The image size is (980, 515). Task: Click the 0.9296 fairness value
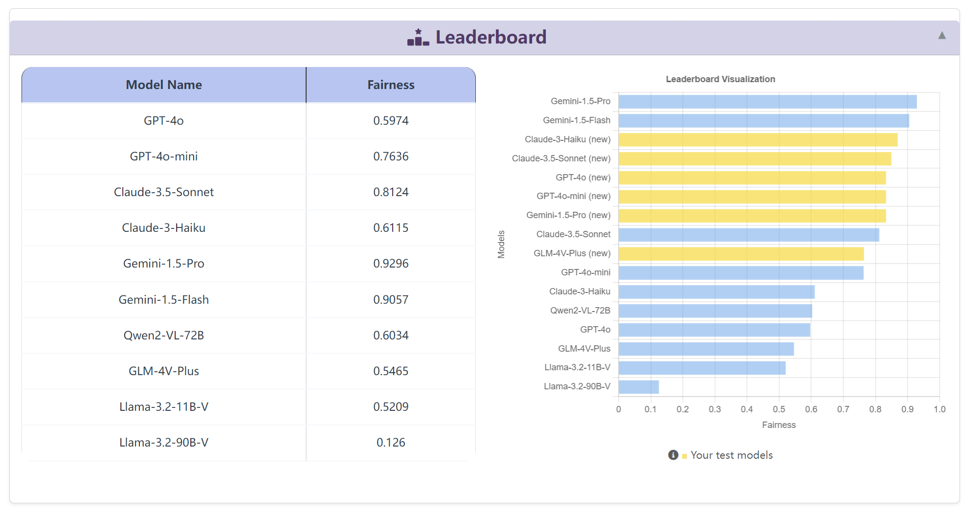(x=391, y=264)
